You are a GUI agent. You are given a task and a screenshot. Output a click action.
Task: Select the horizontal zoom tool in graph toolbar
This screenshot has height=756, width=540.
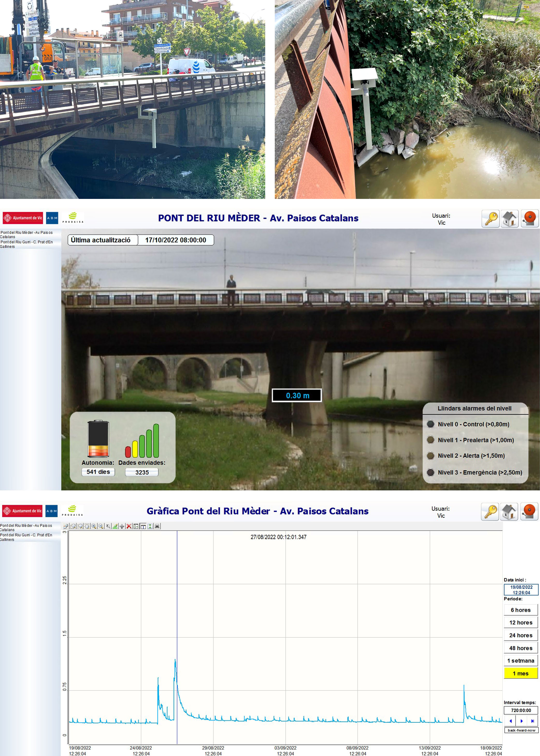tap(80, 526)
